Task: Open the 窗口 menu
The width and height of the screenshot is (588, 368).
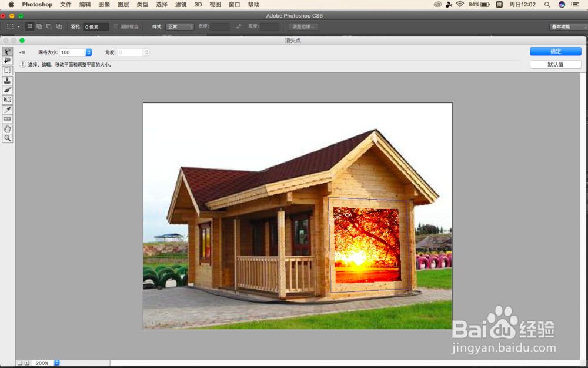Action: tap(235, 5)
